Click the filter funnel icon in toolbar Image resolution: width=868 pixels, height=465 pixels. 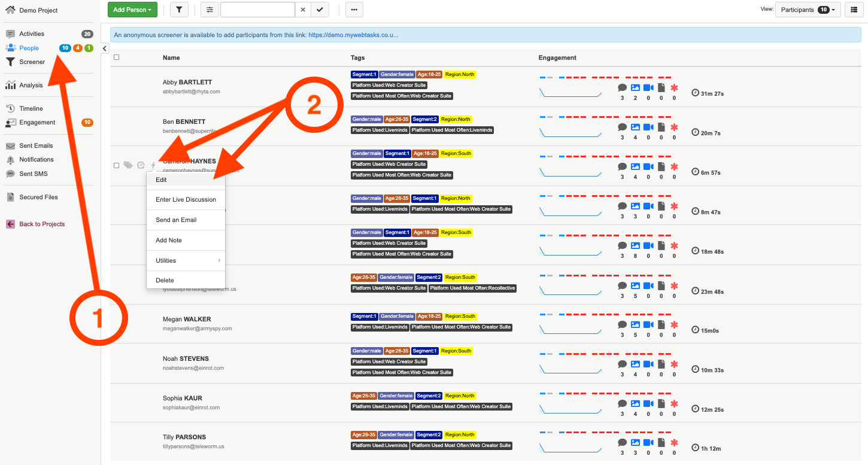coord(179,10)
